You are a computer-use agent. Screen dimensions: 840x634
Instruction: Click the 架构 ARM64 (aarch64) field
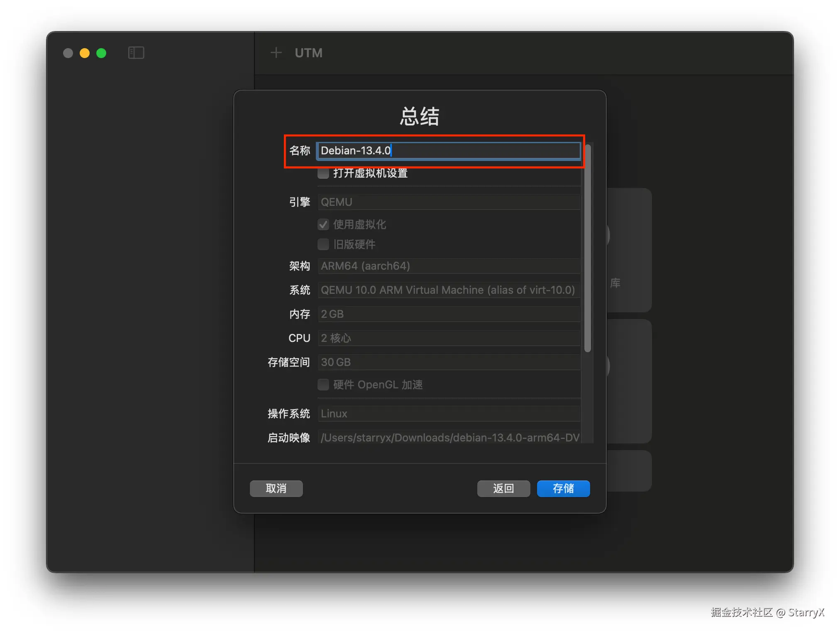[448, 266]
